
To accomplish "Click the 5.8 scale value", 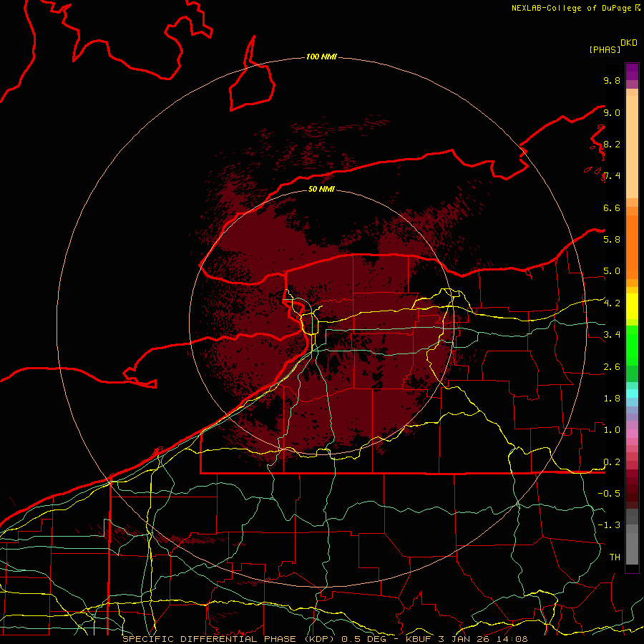I will point(612,239).
